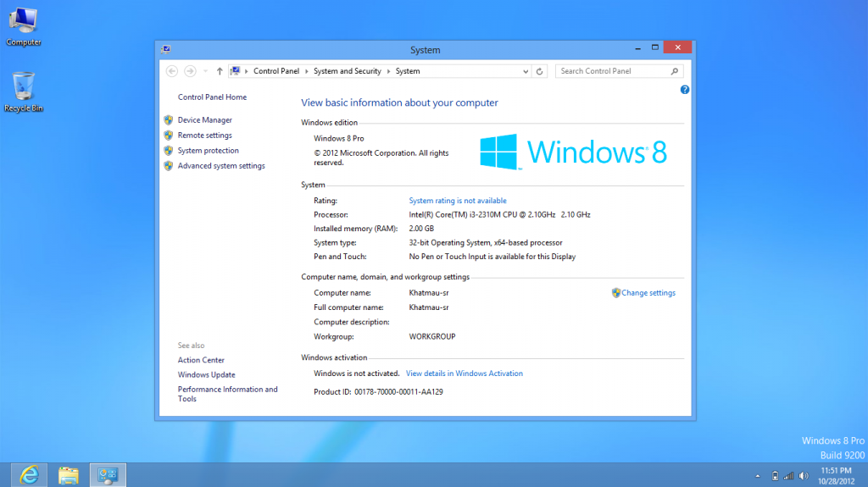Click the control panel address bar icon
Viewport: 868px width, 487px height.
[x=236, y=71]
